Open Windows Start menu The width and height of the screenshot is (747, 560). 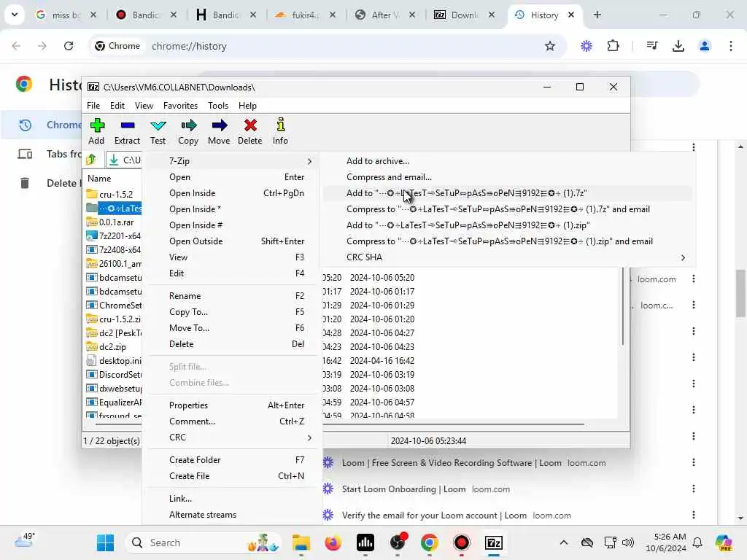105,542
